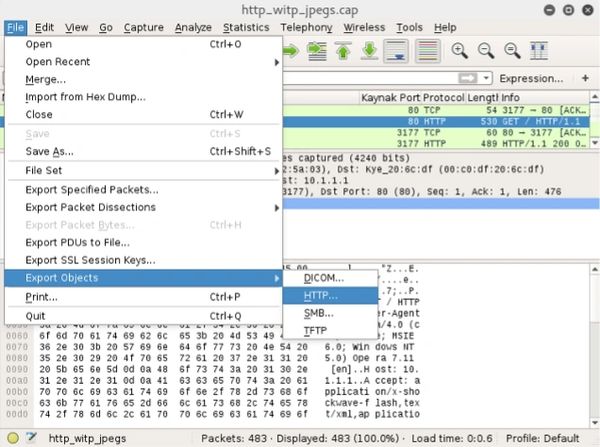The width and height of the screenshot is (600, 447).
Task: Select TFTP in Export Objects submenu
Action: click(x=330, y=330)
